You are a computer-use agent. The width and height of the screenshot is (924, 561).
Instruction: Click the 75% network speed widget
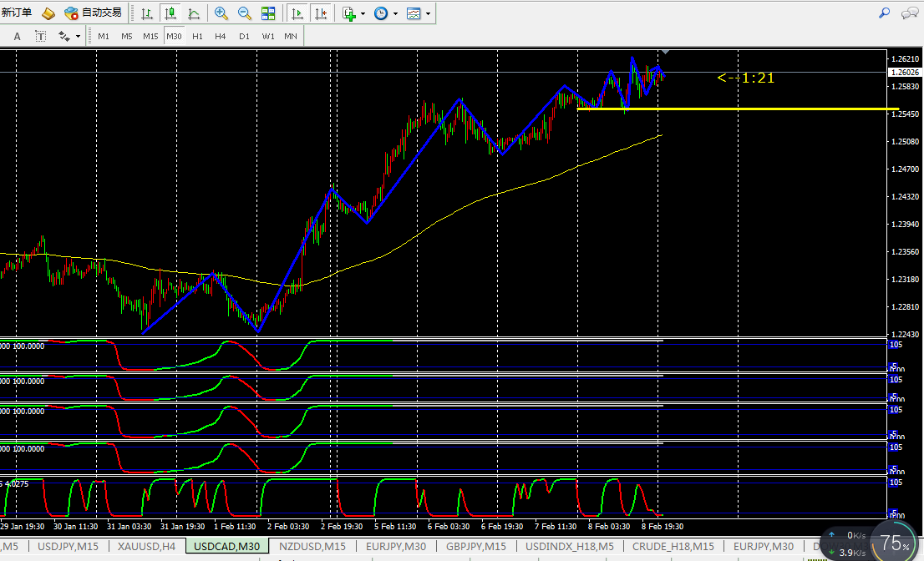pyautogui.click(x=894, y=543)
